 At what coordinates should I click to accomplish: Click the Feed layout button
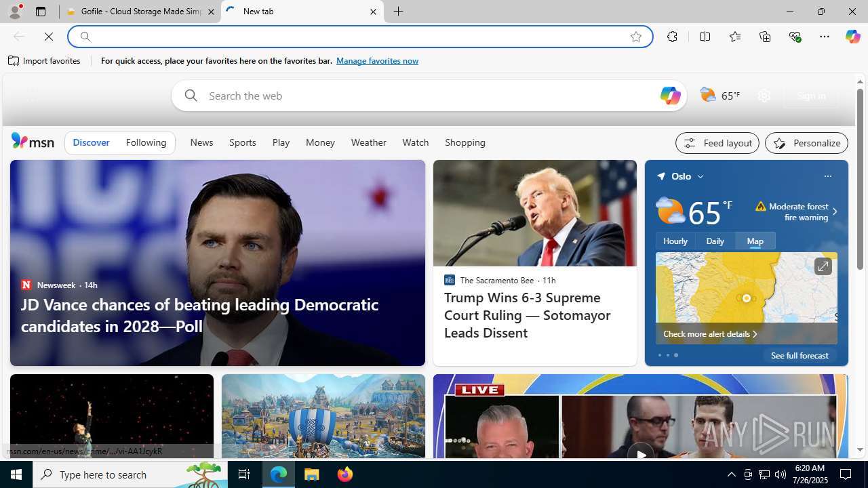717,143
